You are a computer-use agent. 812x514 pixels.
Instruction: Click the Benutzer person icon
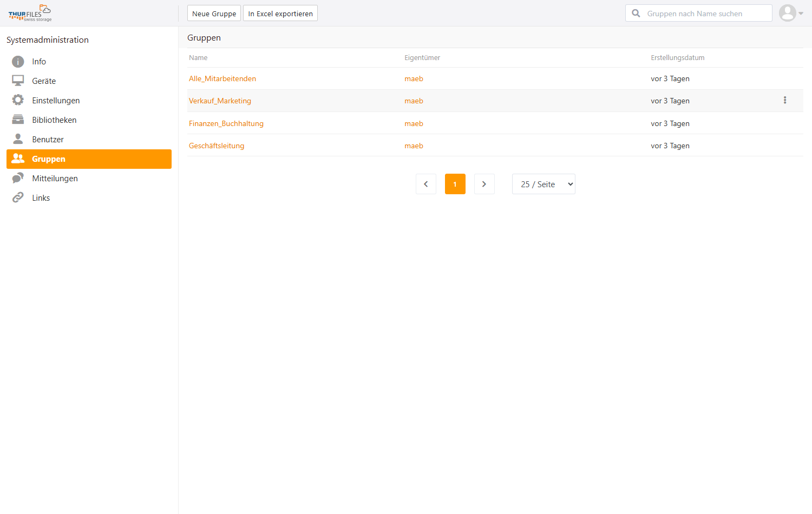(x=18, y=139)
